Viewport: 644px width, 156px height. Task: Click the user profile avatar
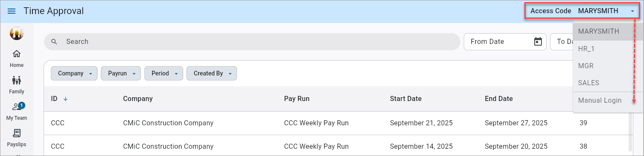coord(17,33)
